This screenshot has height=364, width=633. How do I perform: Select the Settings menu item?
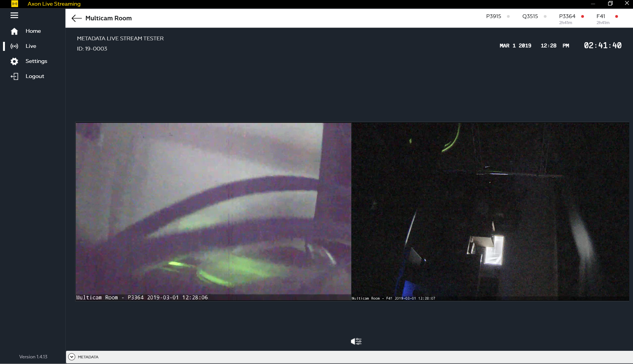[36, 61]
